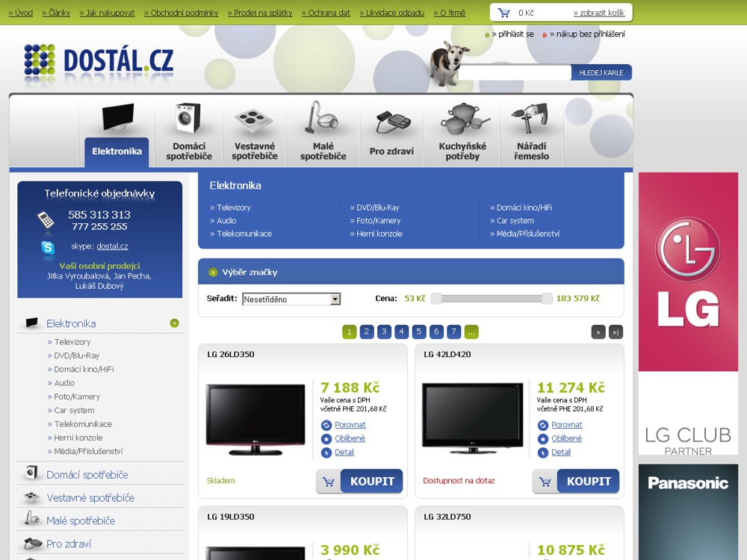Click the cart icon beside LG 42LD420 Koupit
The width and height of the screenshot is (747, 560).
click(545, 482)
